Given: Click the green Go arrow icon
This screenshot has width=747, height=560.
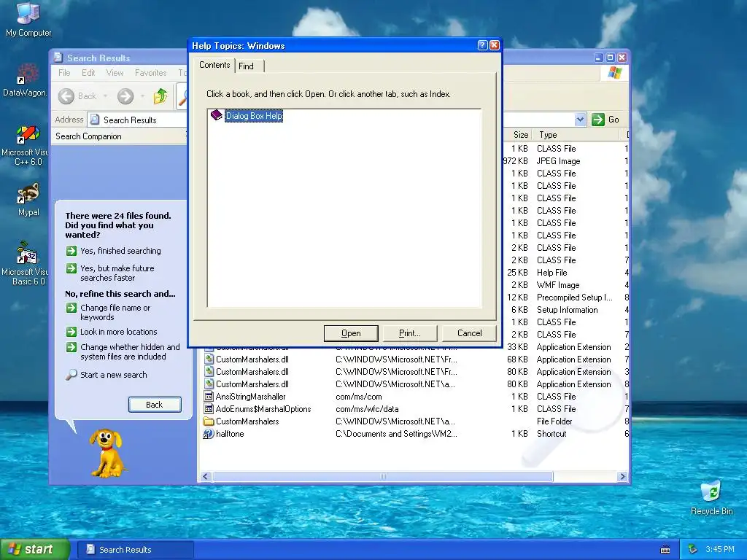Looking at the screenshot, I should pyautogui.click(x=597, y=120).
